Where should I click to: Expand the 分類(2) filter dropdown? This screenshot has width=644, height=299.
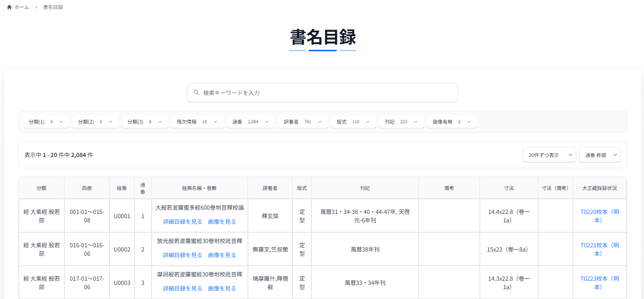(x=95, y=122)
